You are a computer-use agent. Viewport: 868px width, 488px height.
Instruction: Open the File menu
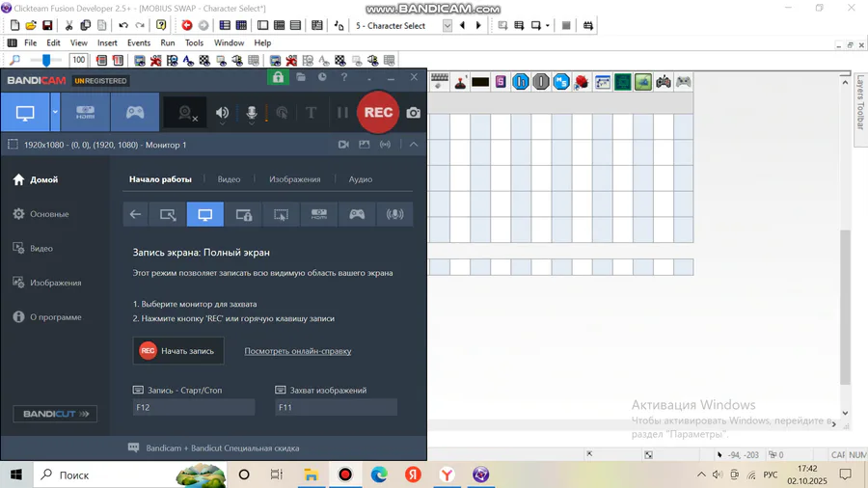31,42
